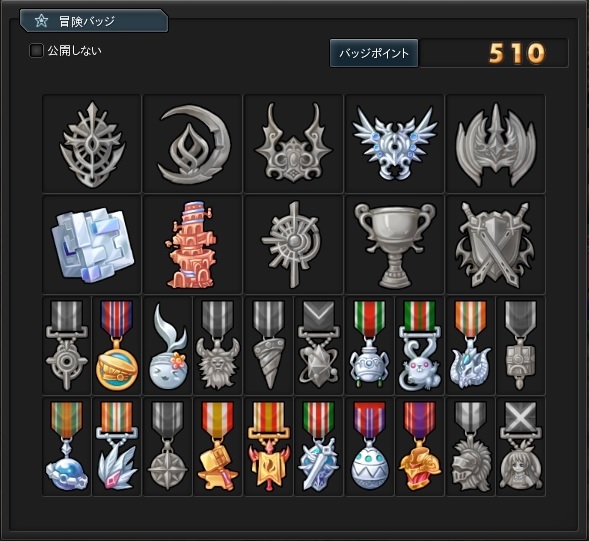Select the grey crested knight helmet medal
This screenshot has height=541, width=589.
[x=470, y=446]
